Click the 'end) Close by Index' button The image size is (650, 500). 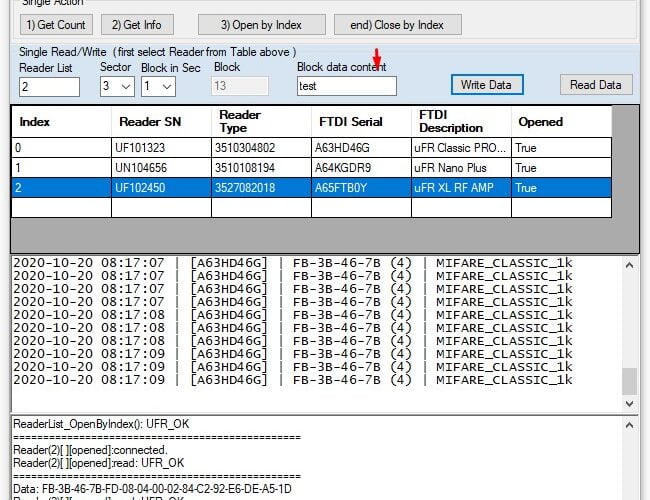click(x=398, y=25)
